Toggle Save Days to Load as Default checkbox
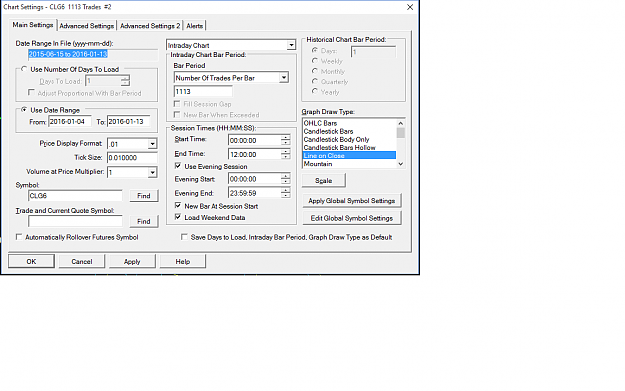This screenshot has height=391, width=625. click(x=184, y=237)
